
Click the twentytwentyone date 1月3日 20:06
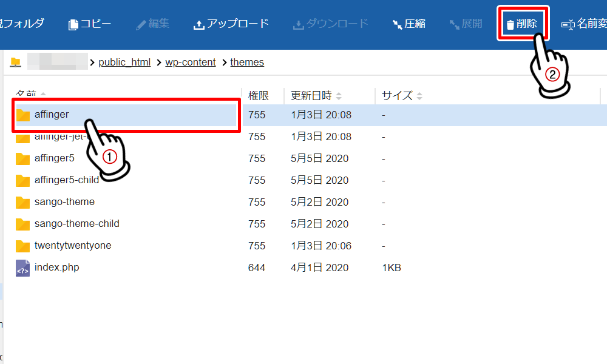(x=321, y=246)
